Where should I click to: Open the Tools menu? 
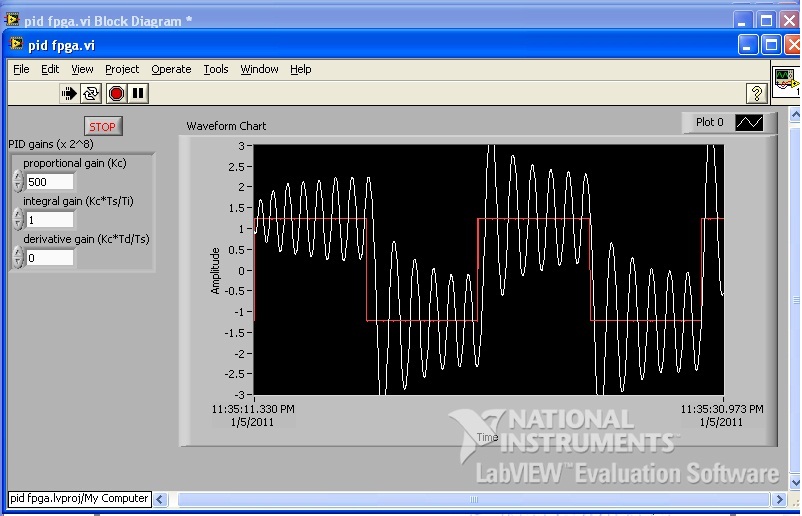(215, 69)
